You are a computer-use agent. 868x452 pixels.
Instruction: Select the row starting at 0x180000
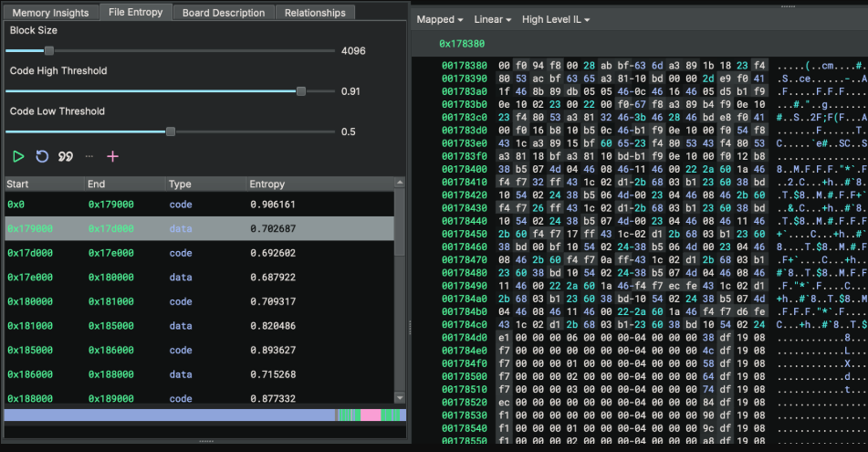point(199,302)
